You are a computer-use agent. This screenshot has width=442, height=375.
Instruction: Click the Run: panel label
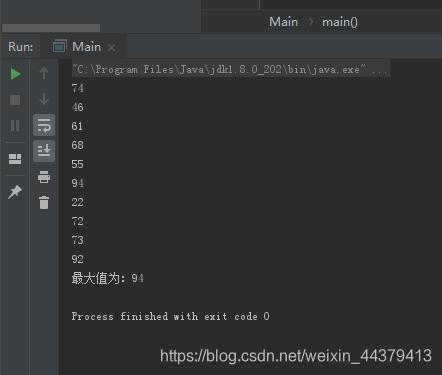21,47
